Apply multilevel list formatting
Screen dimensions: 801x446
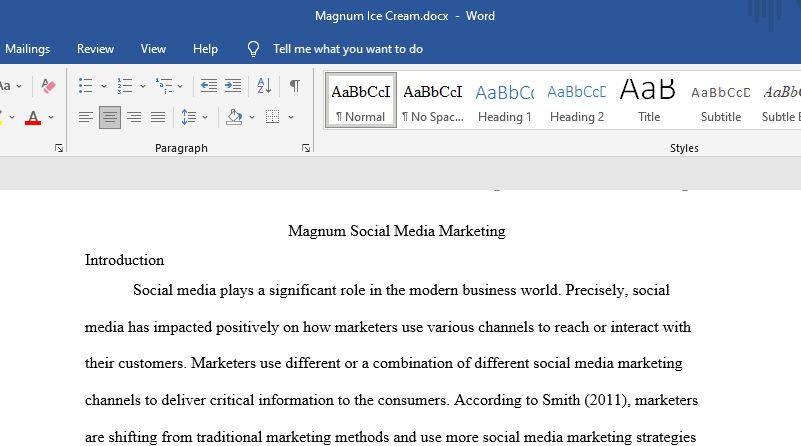[x=164, y=86]
